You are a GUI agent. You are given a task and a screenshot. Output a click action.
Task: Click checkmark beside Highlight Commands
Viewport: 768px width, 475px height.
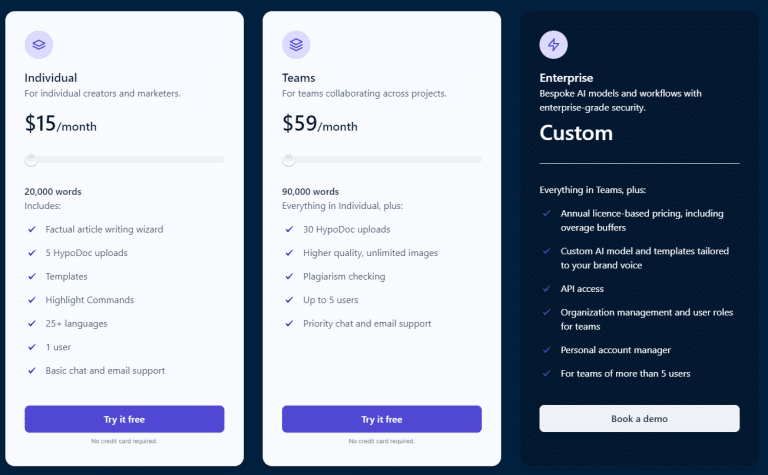point(32,300)
